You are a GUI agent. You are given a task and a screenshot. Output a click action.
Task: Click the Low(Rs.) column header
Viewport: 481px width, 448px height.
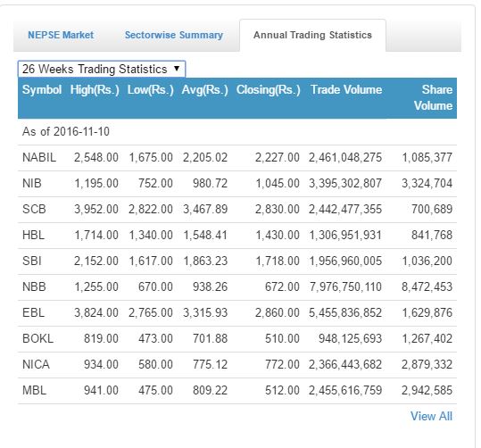coord(150,90)
